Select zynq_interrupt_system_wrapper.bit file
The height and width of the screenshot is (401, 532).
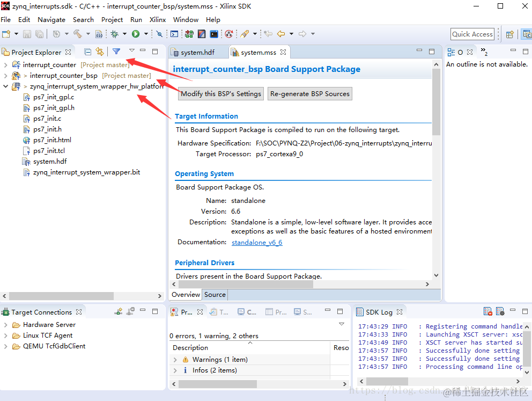pos(86,172)
